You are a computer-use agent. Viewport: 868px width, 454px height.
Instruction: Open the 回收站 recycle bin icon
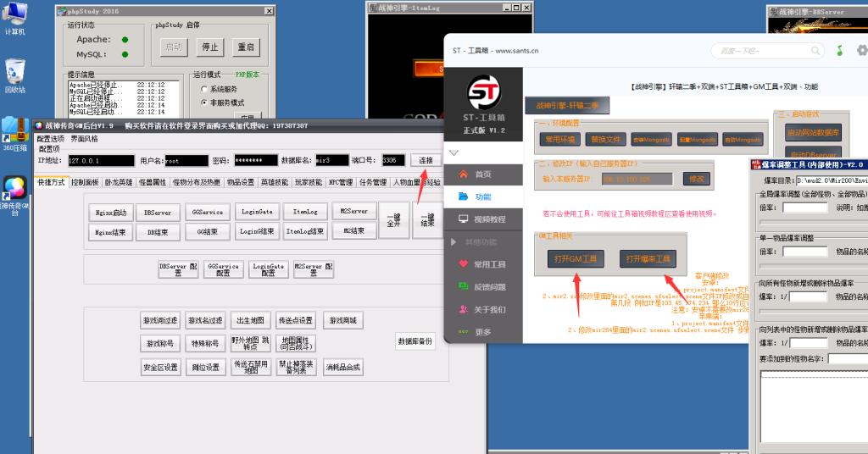coord(15,75)
